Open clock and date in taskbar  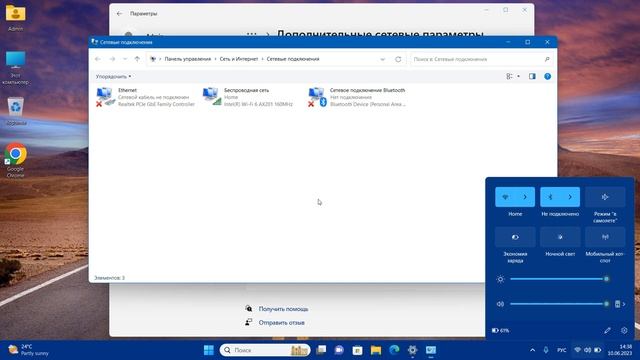tap(620, 350)
